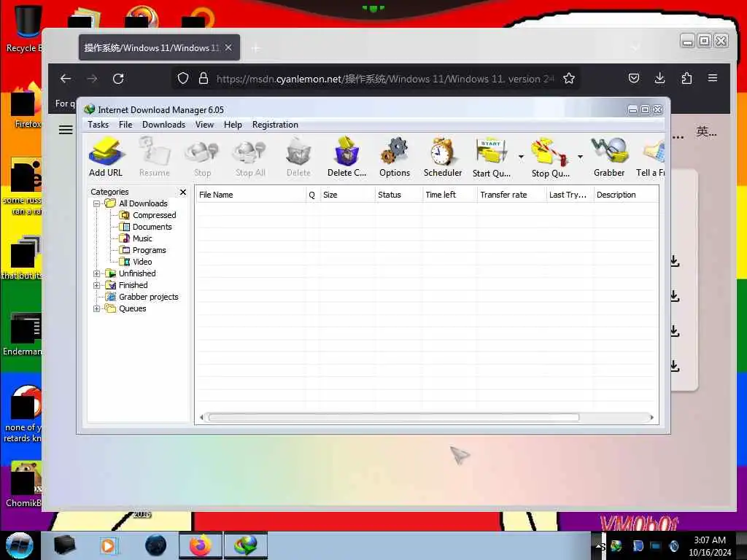
Task: Select the Video category
Action: click(x=142, y=262)
